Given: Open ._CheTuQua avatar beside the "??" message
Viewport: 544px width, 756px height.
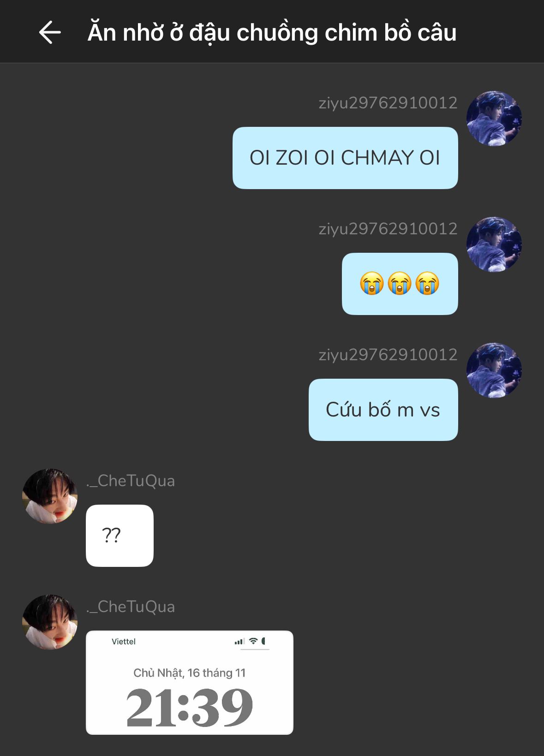Looking at the screenshot, I should [50, 496].
